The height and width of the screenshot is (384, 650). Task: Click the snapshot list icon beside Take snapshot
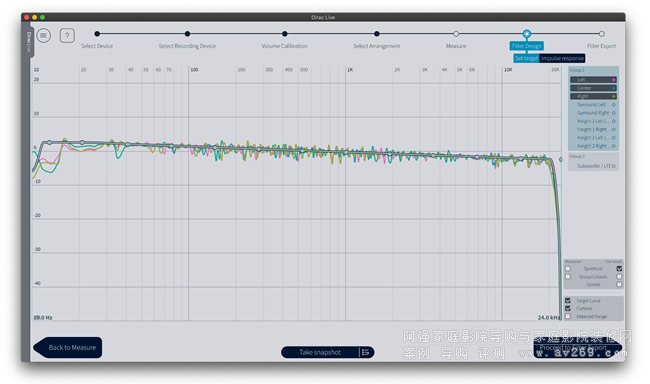pyautogui.click(x=365, y=352)
